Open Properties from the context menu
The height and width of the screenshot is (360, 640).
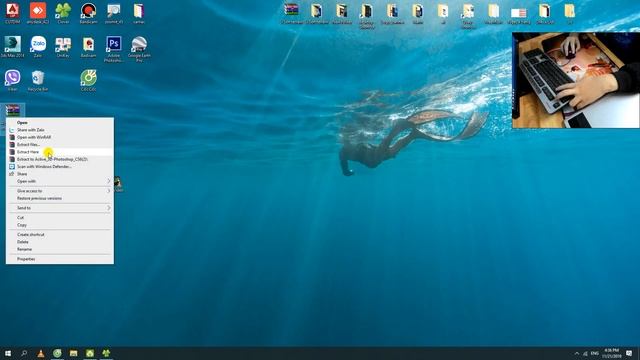60,259
